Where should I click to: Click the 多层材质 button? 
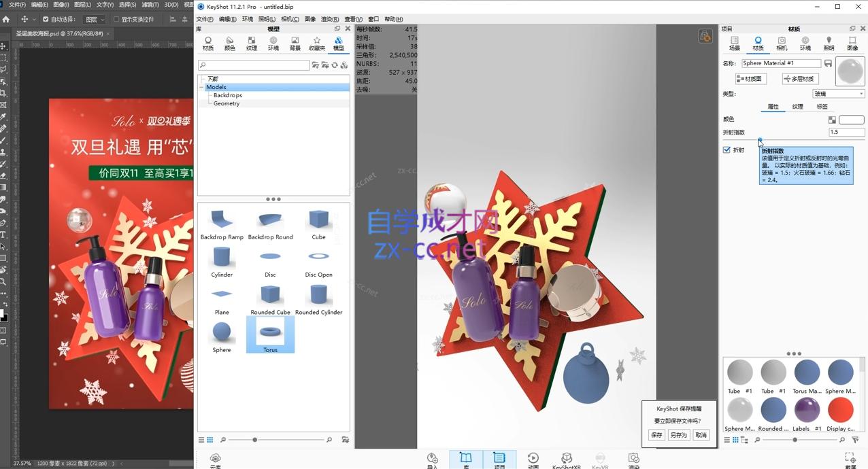(800, 79)
